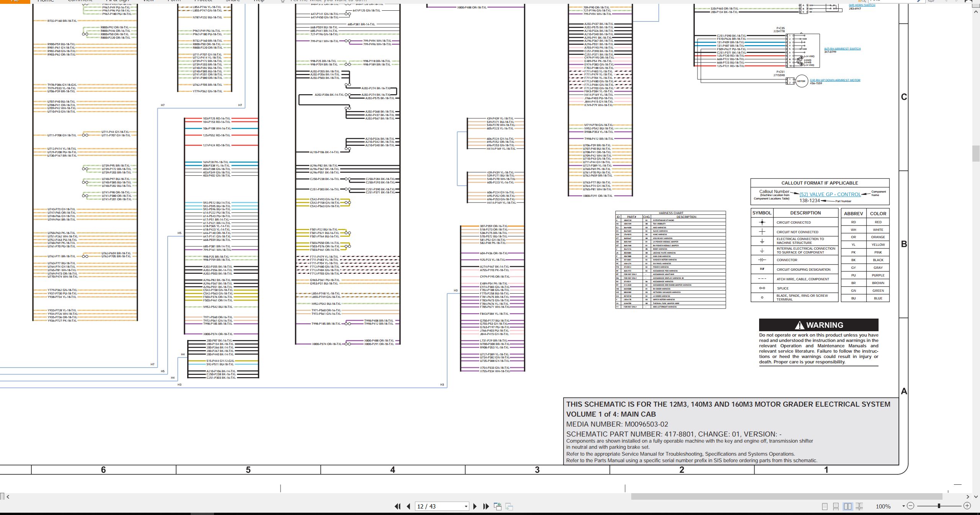Click the previous view icon
Image resolution: width=980 pixels, height=515 pixels.
[x=498, y=506]
